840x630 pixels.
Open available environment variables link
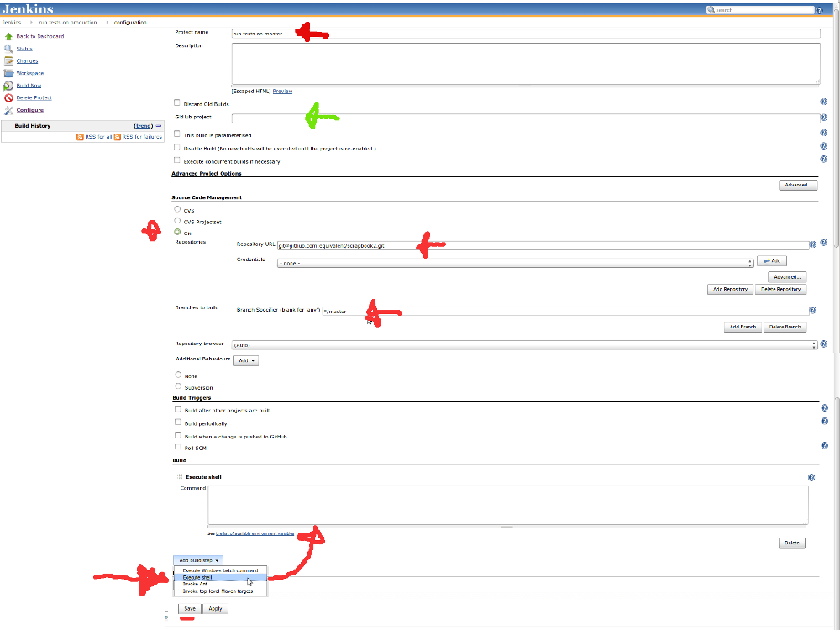pyautogui.click(x=255, y=533)
